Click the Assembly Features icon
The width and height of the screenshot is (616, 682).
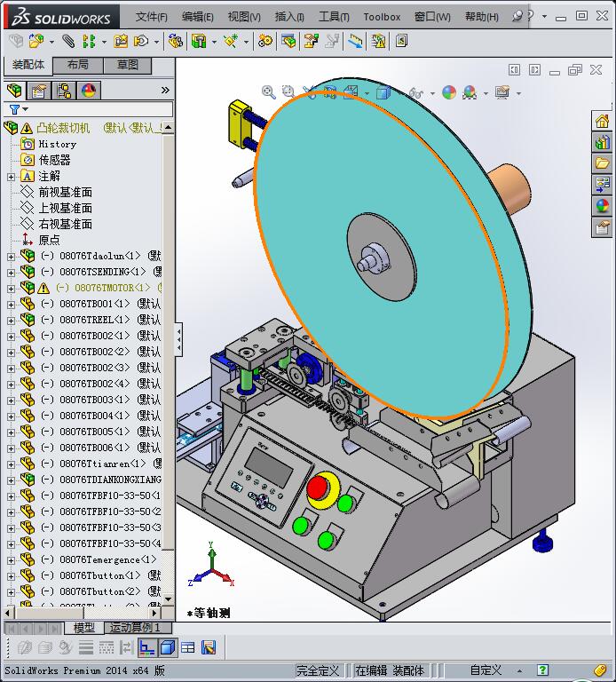199,42
